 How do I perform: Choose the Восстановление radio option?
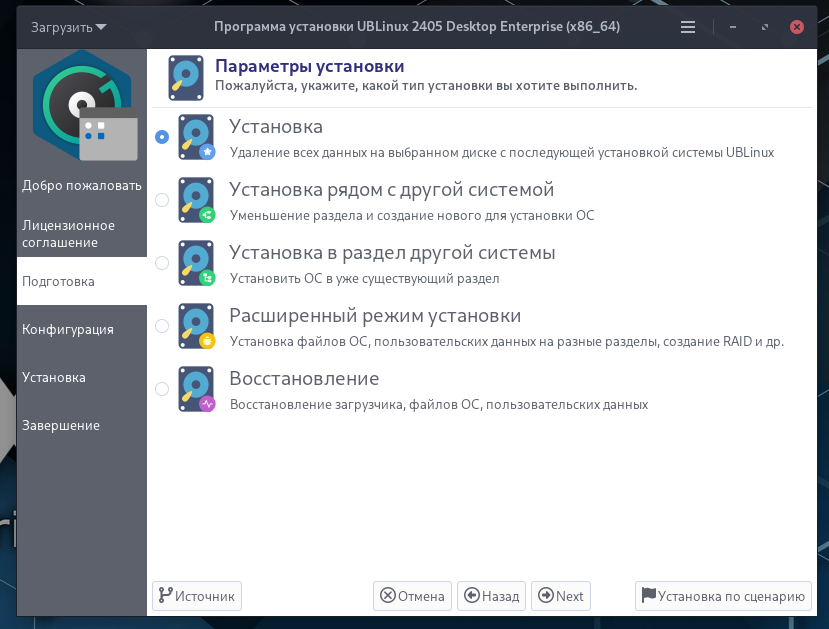(x=162, y=388)
